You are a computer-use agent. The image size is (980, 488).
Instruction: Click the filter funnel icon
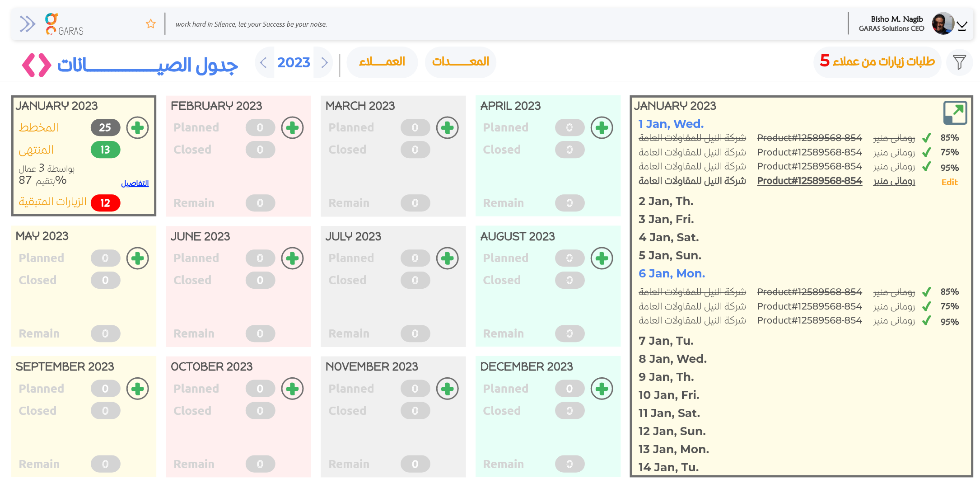[x=959, y=62]
